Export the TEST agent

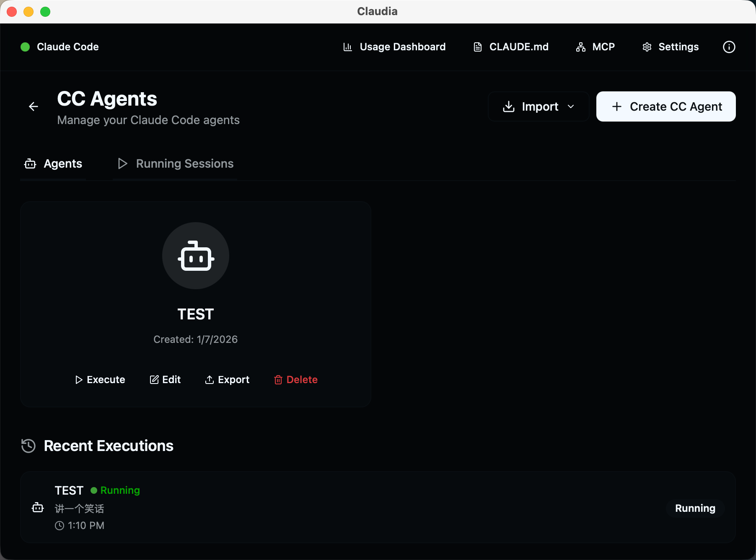[x=227, y=380]
